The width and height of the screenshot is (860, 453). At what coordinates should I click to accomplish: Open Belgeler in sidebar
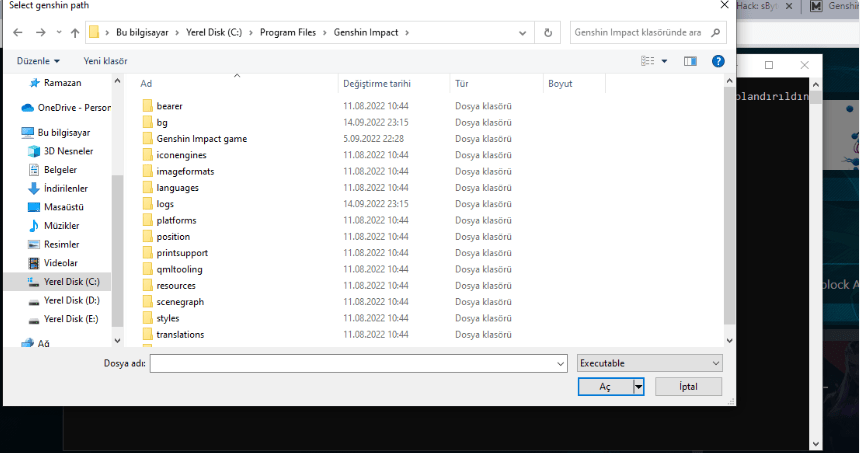[53, 169]
